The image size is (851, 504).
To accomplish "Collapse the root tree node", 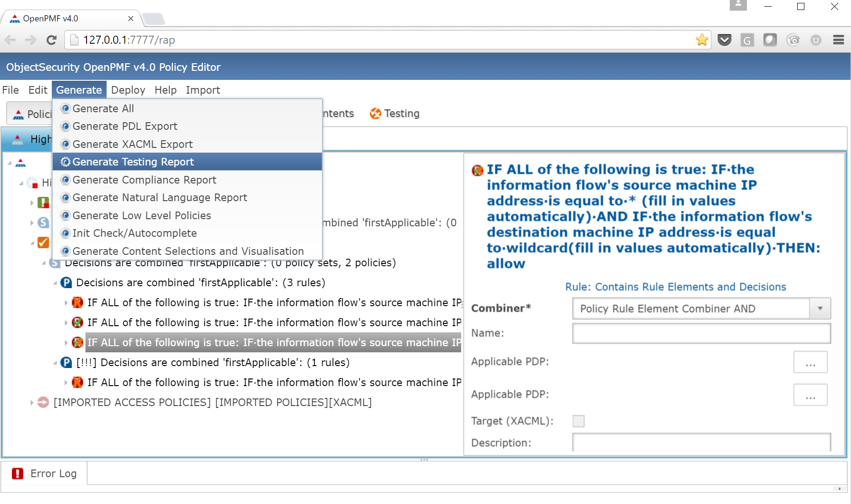I will [10, 163].
